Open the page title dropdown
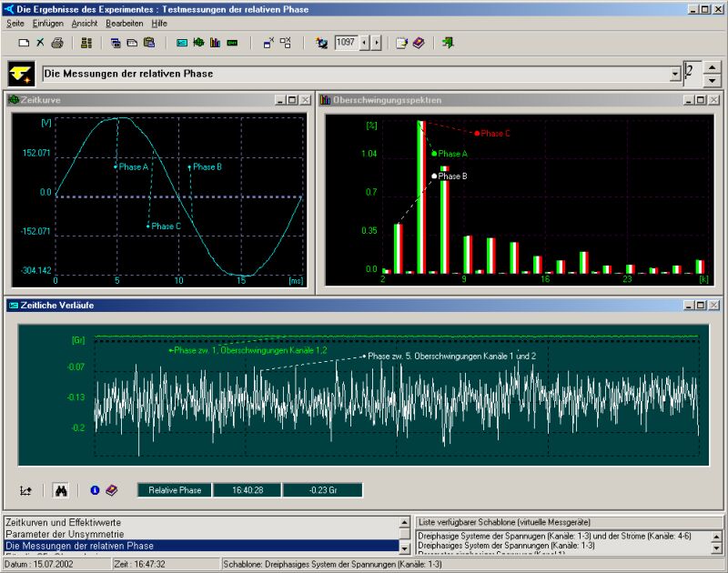Screen dimensions: 728x573 pyautogui.click(x=674, y=74)
